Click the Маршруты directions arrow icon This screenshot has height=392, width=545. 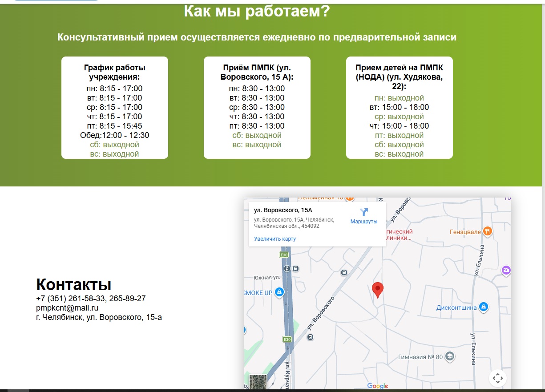(x=364, y=212)
